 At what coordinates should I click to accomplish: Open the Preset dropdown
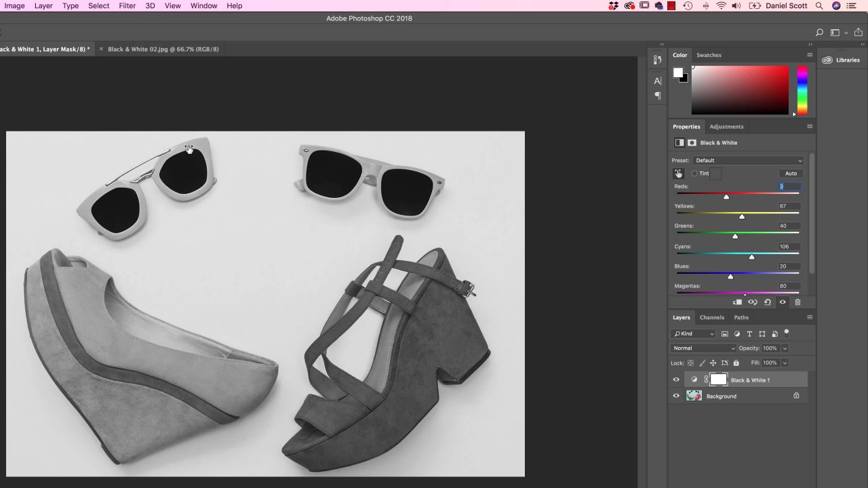748,161
